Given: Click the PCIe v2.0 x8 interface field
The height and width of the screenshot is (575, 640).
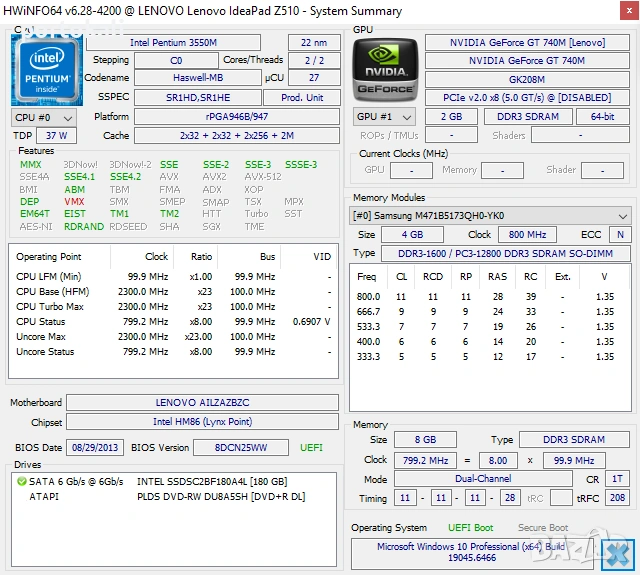Looking at the screenshot, I should (x=528, y=97).
